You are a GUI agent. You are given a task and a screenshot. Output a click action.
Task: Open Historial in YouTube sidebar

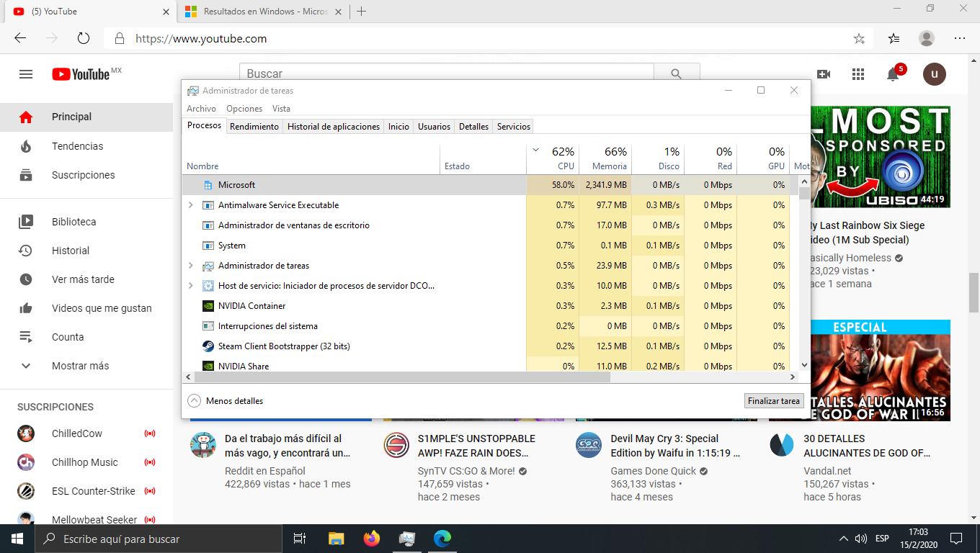tap(86, 251)
